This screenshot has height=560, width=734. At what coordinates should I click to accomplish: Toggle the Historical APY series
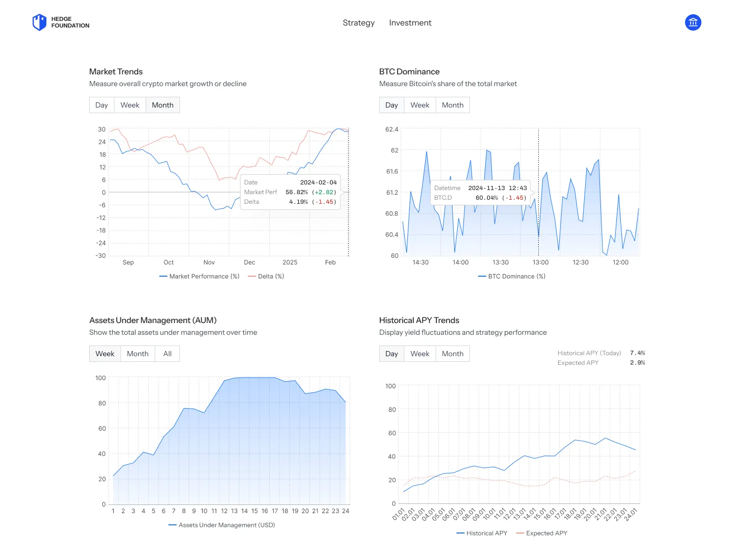click(x=481, y=533)
